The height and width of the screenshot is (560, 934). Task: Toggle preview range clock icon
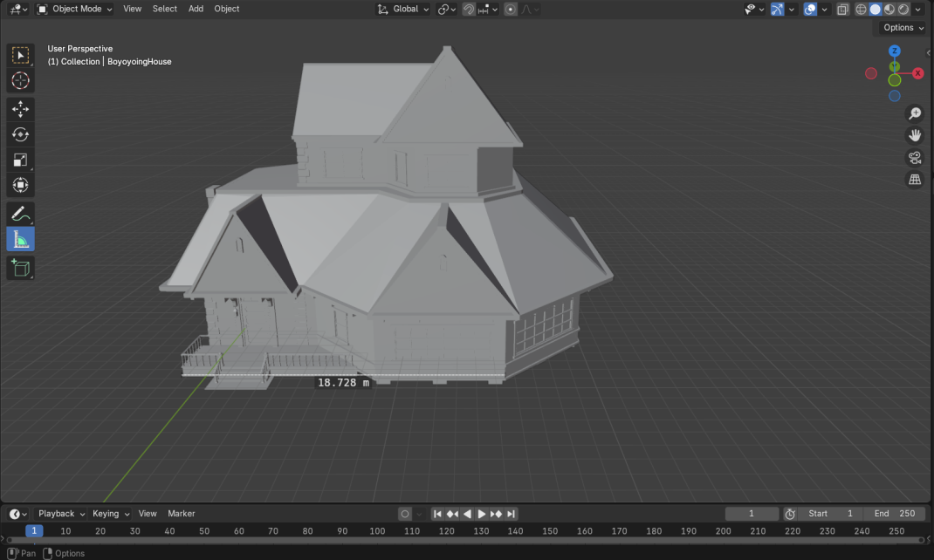coord(790,514)
